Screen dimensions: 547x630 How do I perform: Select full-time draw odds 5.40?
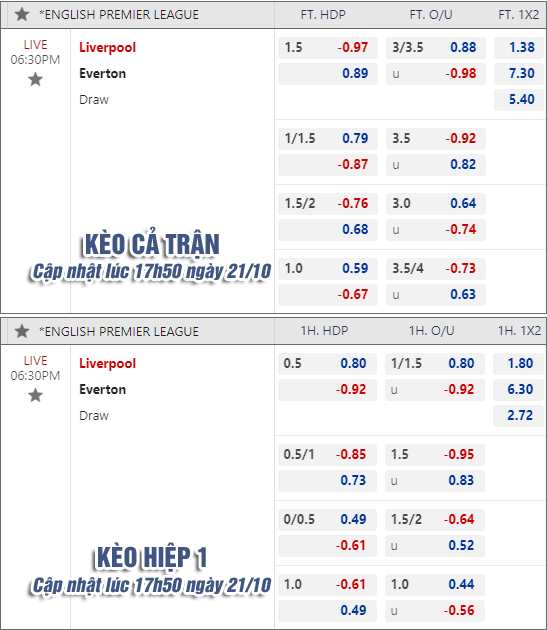[x=519, y=99]
